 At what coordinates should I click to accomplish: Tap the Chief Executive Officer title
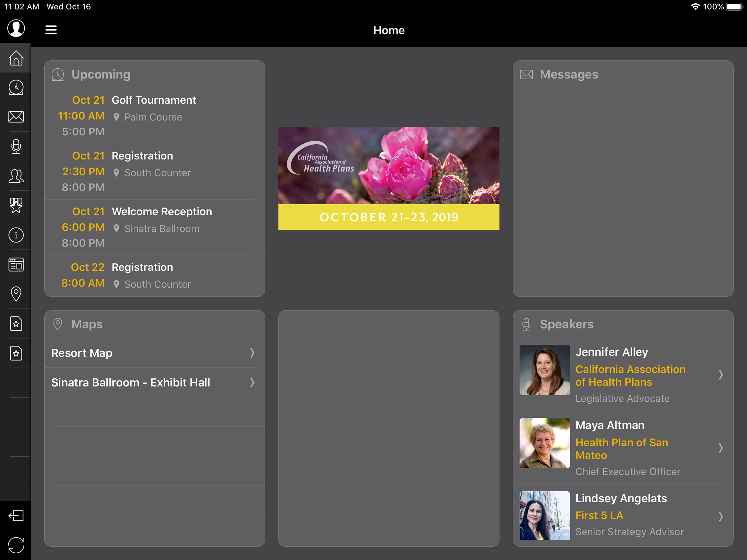click(628, 471)
